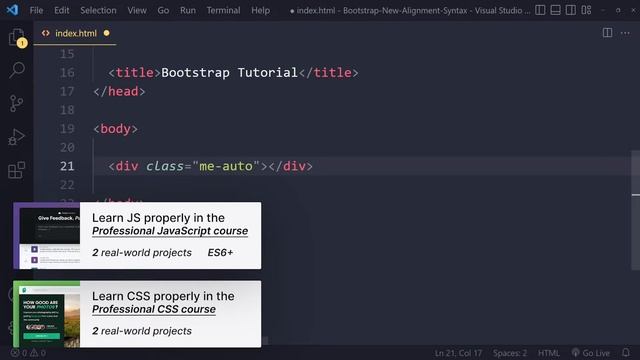Select the index.html editor tab

(x=75, y=33)
